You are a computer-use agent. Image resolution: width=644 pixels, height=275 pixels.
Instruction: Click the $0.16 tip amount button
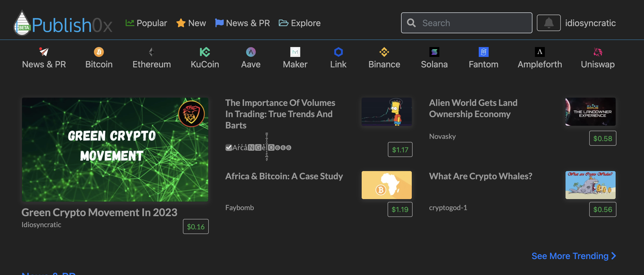coord(196,227)
